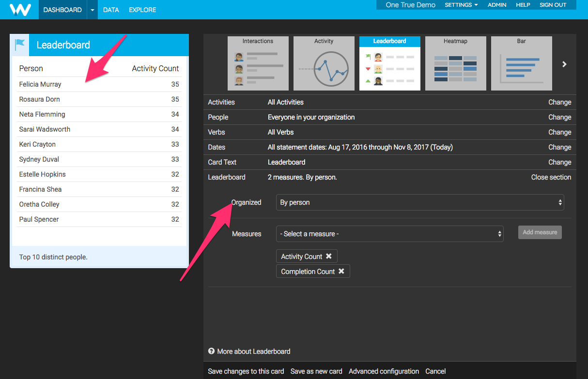Image resolution: width=588 pixels, height=379 pixels.
Task: Click the Watershed logo icon
Action: [20, 10]
